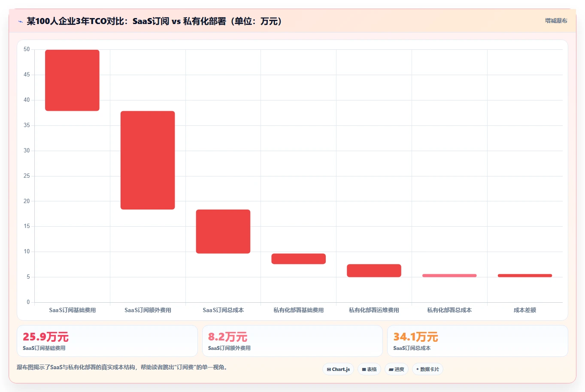
Task: Click the y-axis value 0
Action: tap(28, 302)
